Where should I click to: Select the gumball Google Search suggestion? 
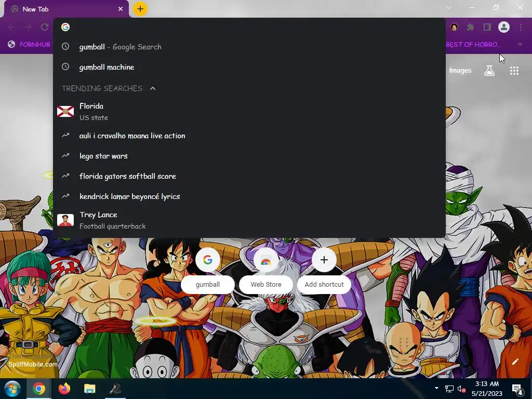click(x=249, y=47)
